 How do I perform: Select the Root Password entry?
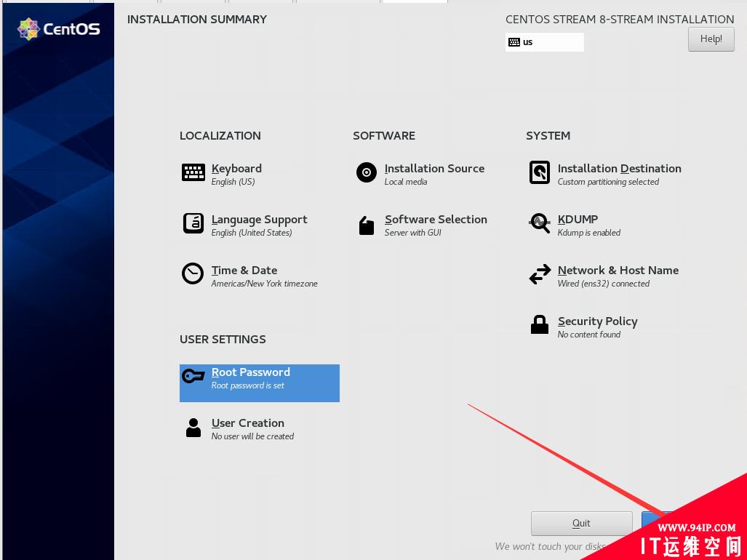pyautogui.click(x=259, y=383)
